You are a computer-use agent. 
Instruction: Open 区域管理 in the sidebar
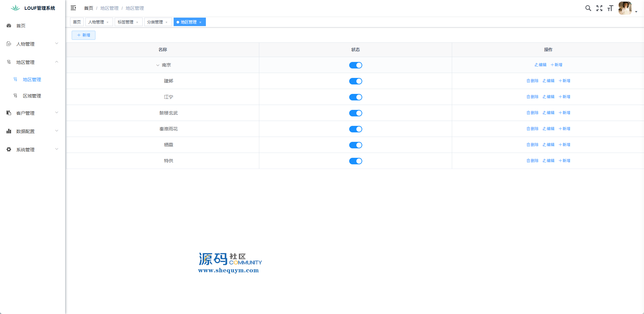coord(32,96)
